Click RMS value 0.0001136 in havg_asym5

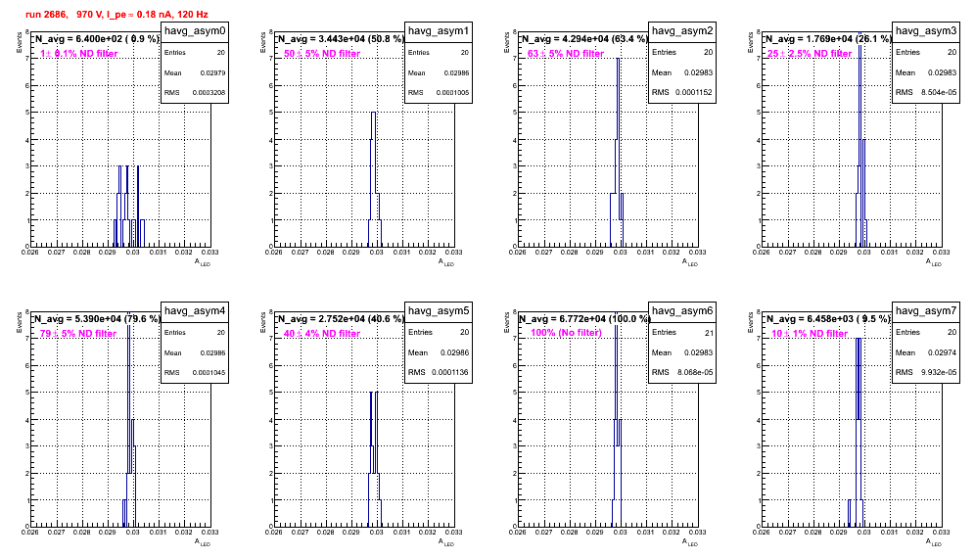click(450, 372)
